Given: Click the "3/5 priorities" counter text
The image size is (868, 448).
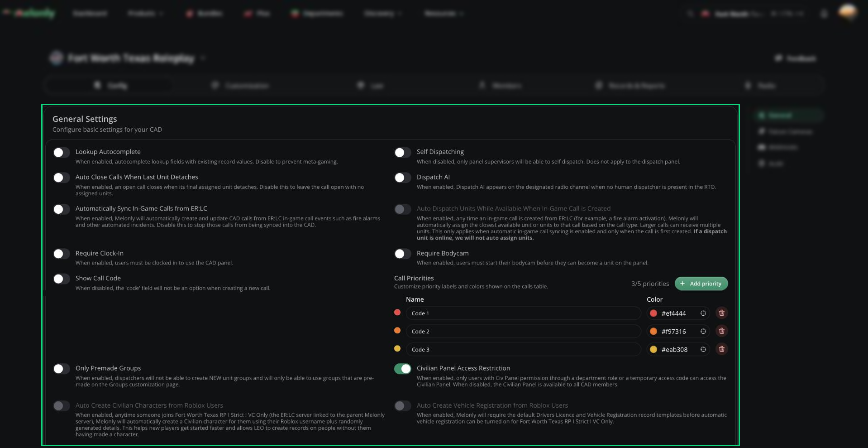Looking at the screenshot, I should [650, 284].
